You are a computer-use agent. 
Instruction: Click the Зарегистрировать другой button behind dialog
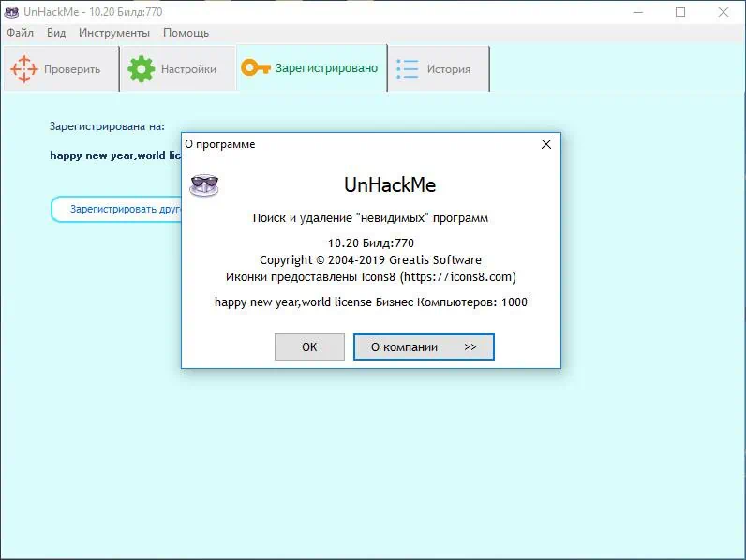tap(116, 209)
